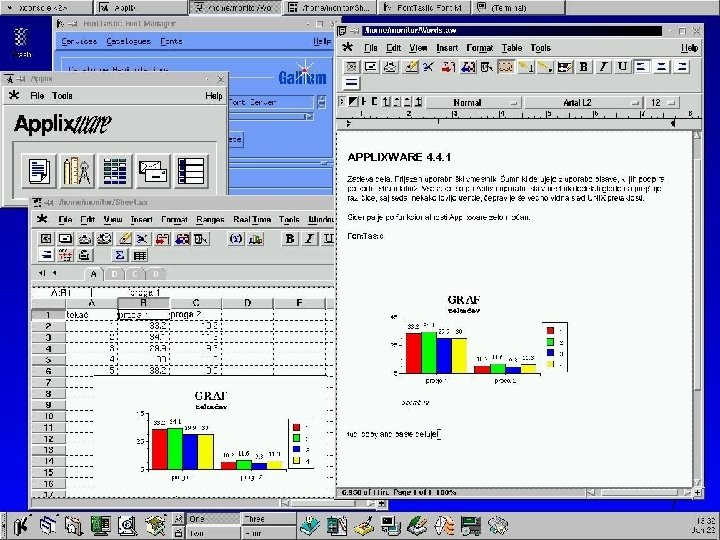This screenshot has width=720, height=540.
Task: Select workspace Three on the panel
Action: pos(269,519)
